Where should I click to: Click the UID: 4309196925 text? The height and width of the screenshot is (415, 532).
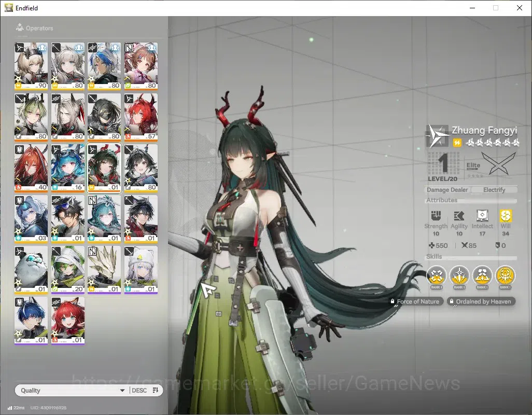pyautogui.click(x=48, y=408)
